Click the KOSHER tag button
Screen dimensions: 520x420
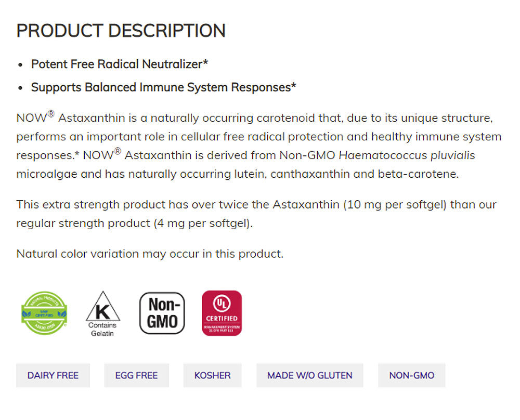[x=212, y=375]
